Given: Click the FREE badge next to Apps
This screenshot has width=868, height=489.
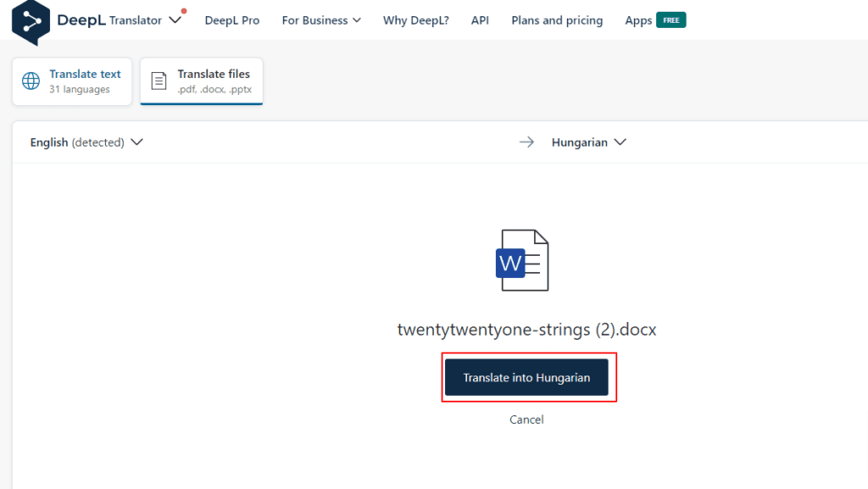Looking at the screenshot, I should pyautogui.click(x=671, y=19).
